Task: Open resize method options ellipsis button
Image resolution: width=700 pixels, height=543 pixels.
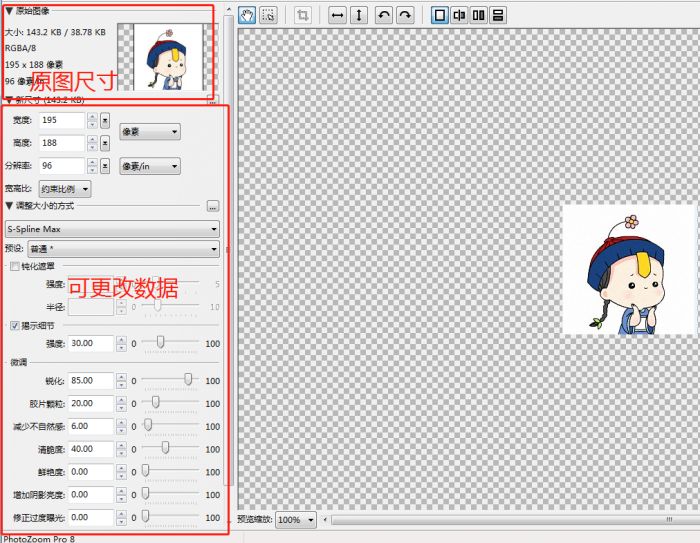Action: tap(213, 206)
